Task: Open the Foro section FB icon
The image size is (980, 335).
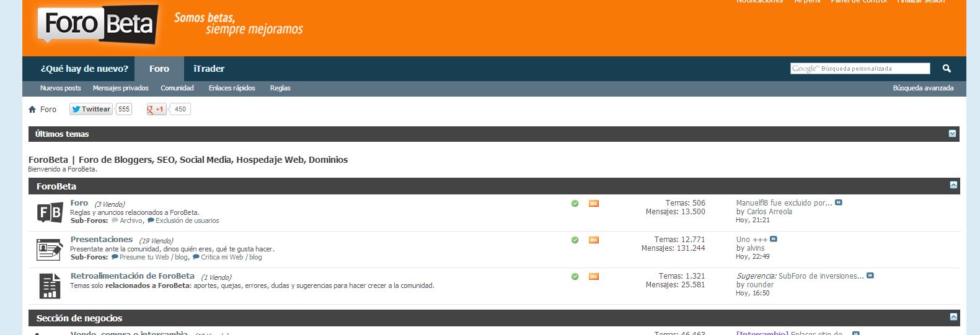Action: click(x=50, y=213)
